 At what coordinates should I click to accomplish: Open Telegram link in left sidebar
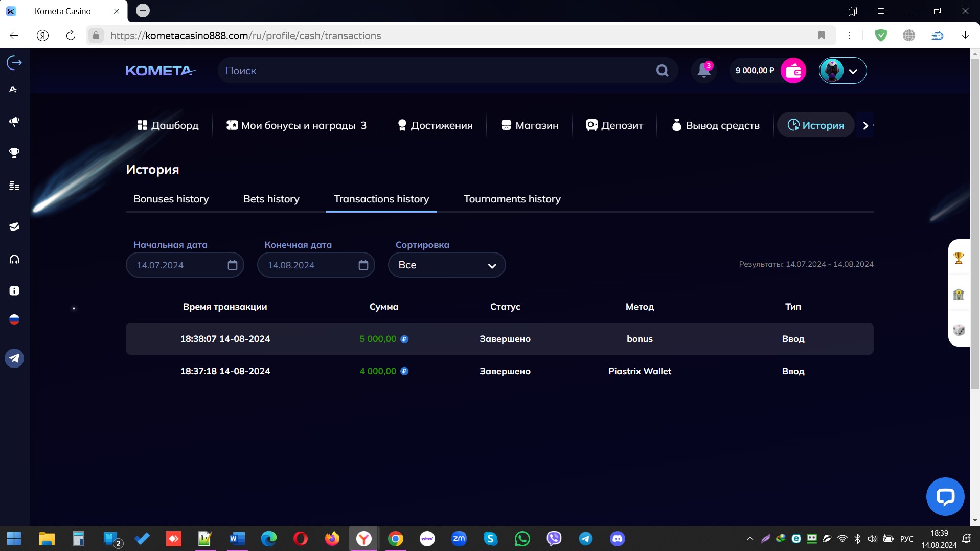pyautogui.click(x=14, y=358)
